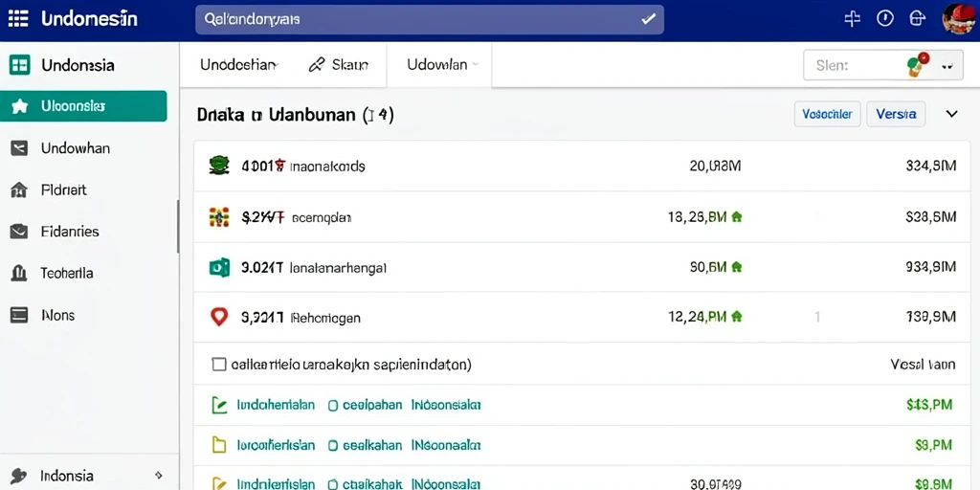Screen dimensions: 980x490
Task: Open the clock icon in top bar
Action: pos(885,19)
